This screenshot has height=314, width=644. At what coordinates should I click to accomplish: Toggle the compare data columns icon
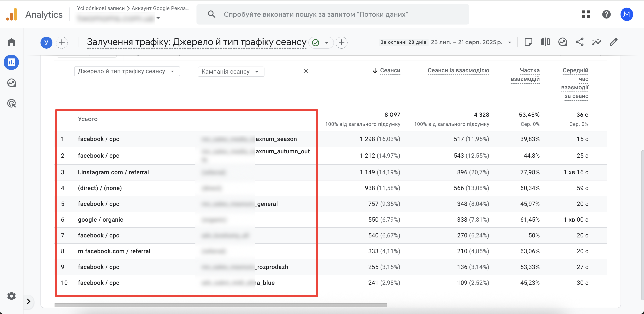pyautogui.click(x=546, y=42)
